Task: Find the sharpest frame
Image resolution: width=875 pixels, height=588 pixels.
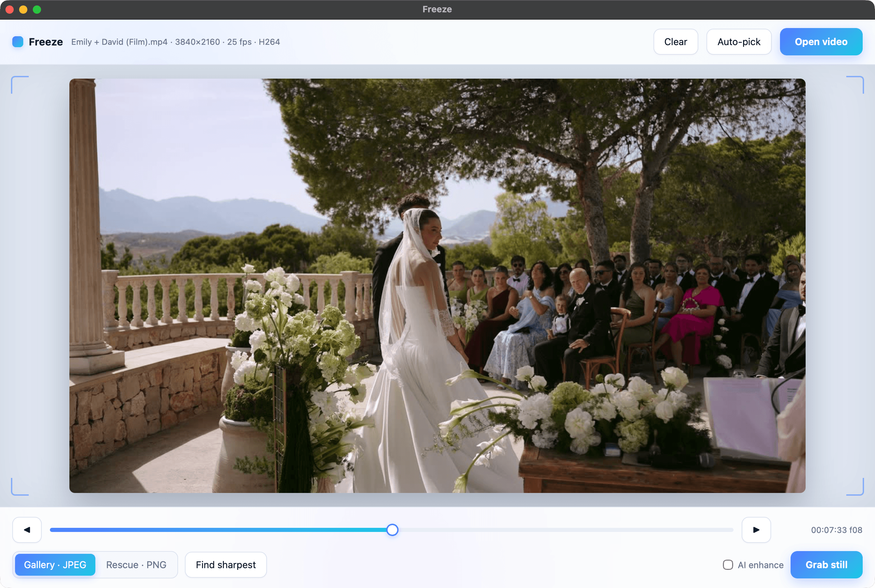Action: tap(226, 565)
